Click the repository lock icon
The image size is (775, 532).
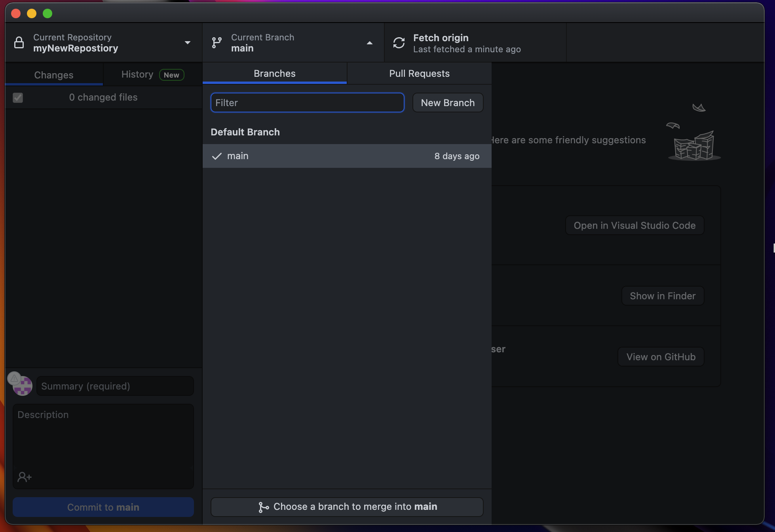19,42
